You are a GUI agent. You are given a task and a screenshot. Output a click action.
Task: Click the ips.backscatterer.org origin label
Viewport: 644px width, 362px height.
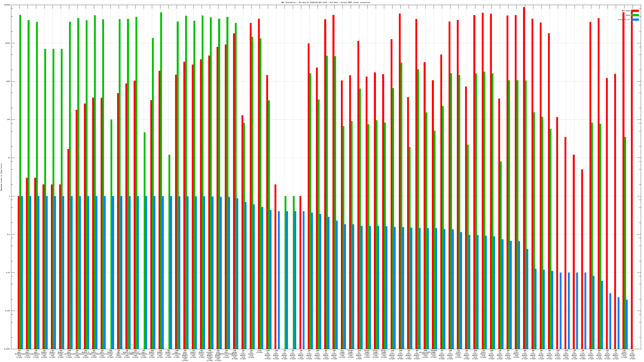tap(226, 354)
